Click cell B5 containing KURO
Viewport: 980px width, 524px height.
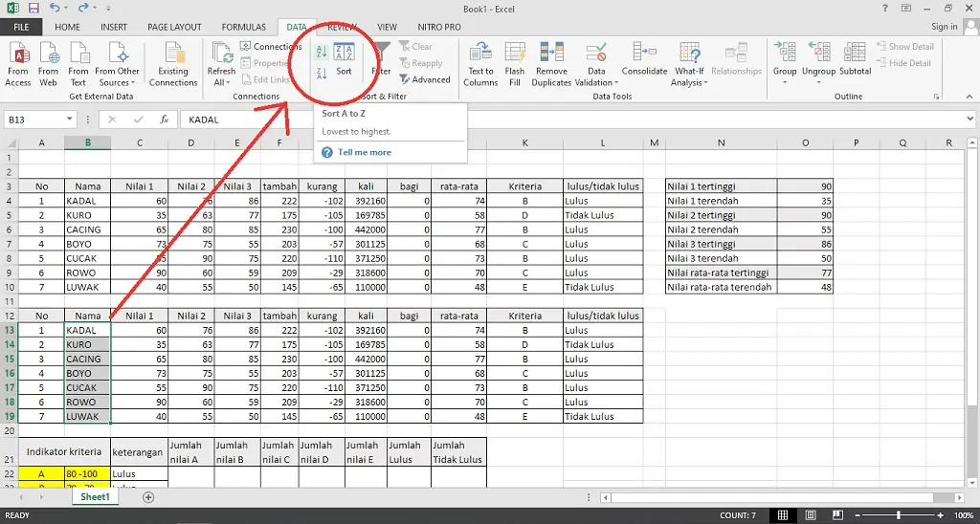click(87, 215)
